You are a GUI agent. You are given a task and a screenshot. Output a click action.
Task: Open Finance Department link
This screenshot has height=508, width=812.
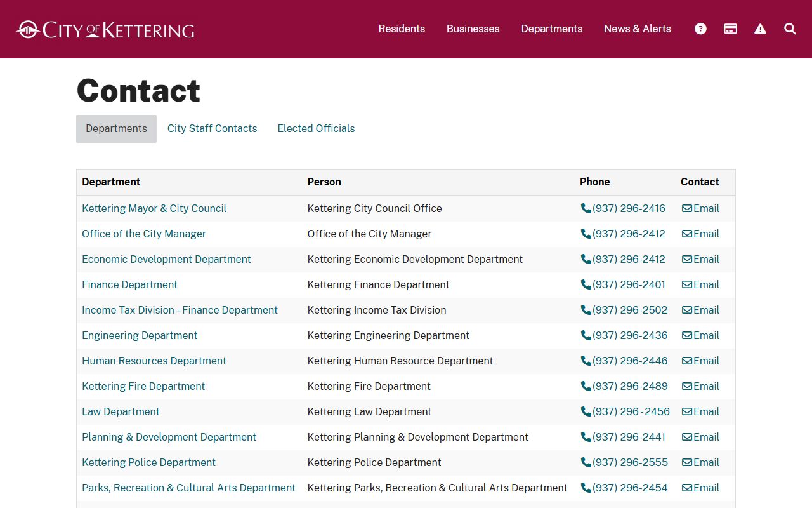coord(129,284)
